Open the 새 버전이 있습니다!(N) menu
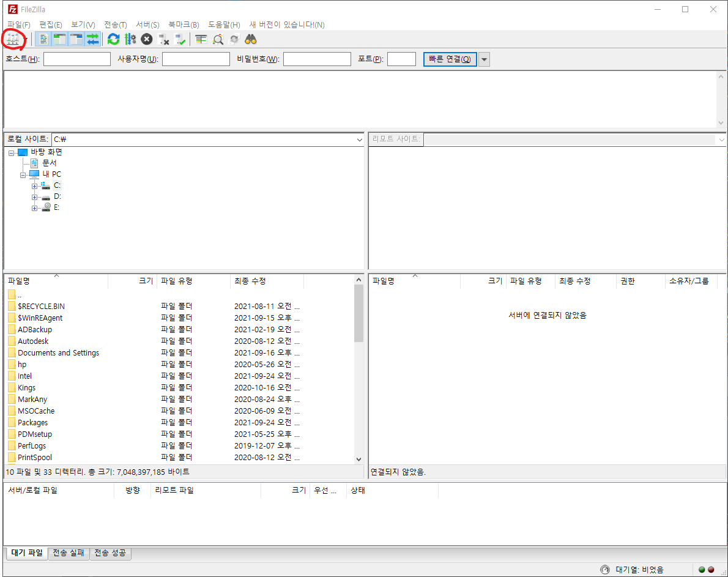 click(286, 24)
